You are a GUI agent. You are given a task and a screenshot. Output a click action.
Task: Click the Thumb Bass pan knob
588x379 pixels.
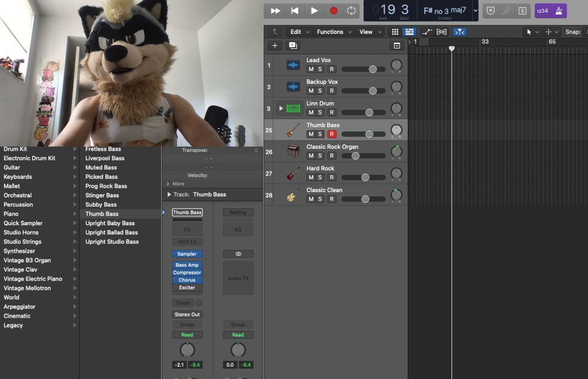click(396, 130)
